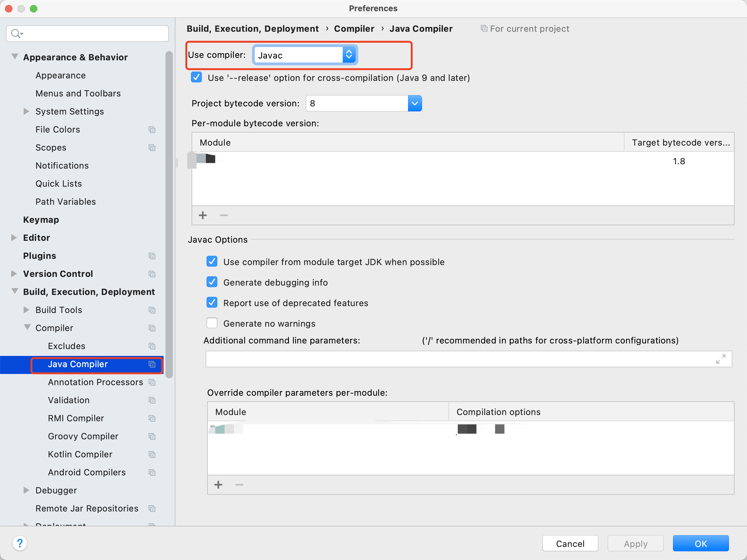Select Quick Lists in settings tree
This screenshot has width=747, height=560.
pos(59,184)
